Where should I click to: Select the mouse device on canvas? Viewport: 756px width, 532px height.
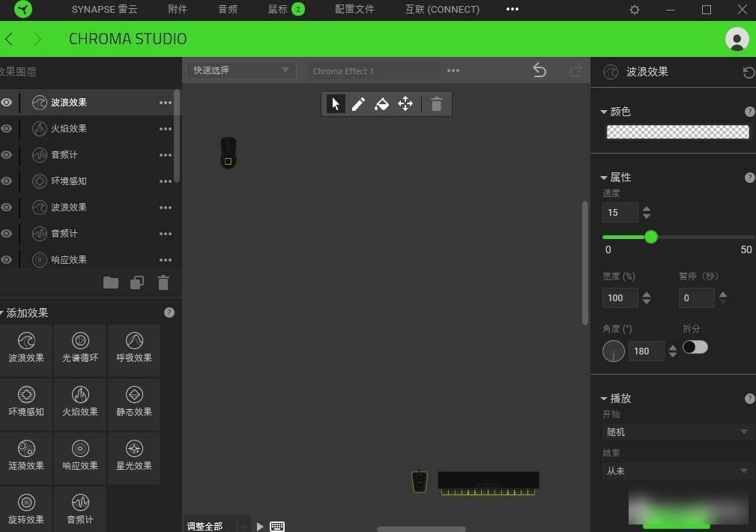click(228, 152)
